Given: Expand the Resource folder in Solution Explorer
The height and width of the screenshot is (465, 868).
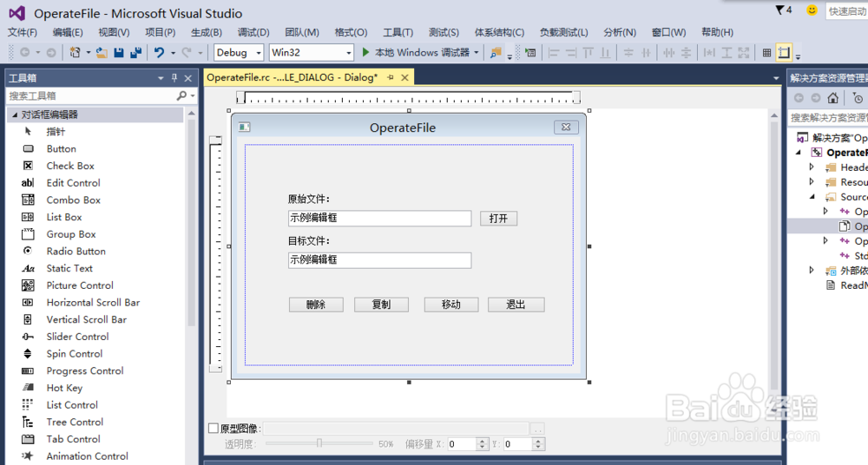Looking at the screenshot, I should (x=812, y=182).
